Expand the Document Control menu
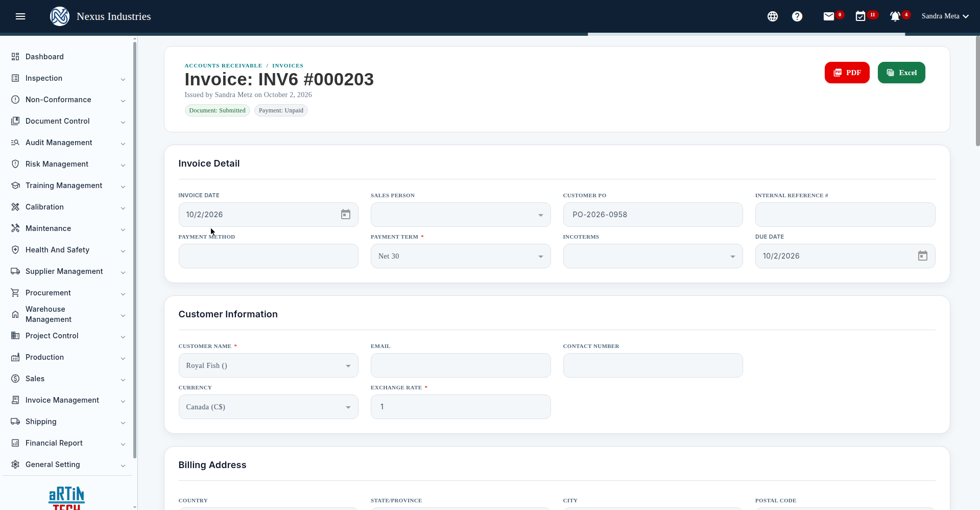This screenshot has width=980, height=510. pyautogui.click(x=68, y=121)
